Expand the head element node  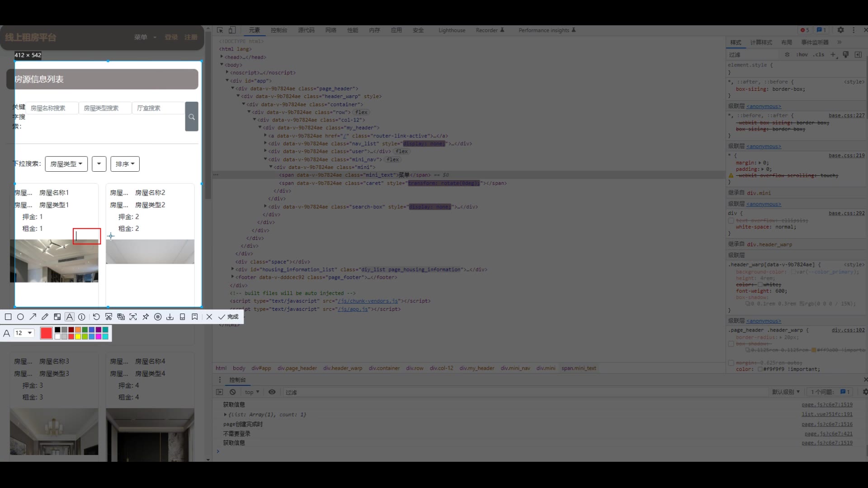[x=222, y=57]
